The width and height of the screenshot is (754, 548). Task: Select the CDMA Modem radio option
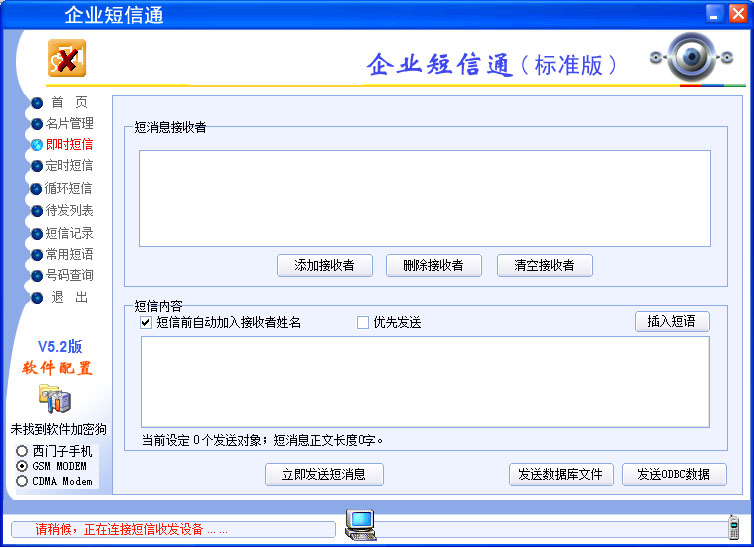point(22,481)
